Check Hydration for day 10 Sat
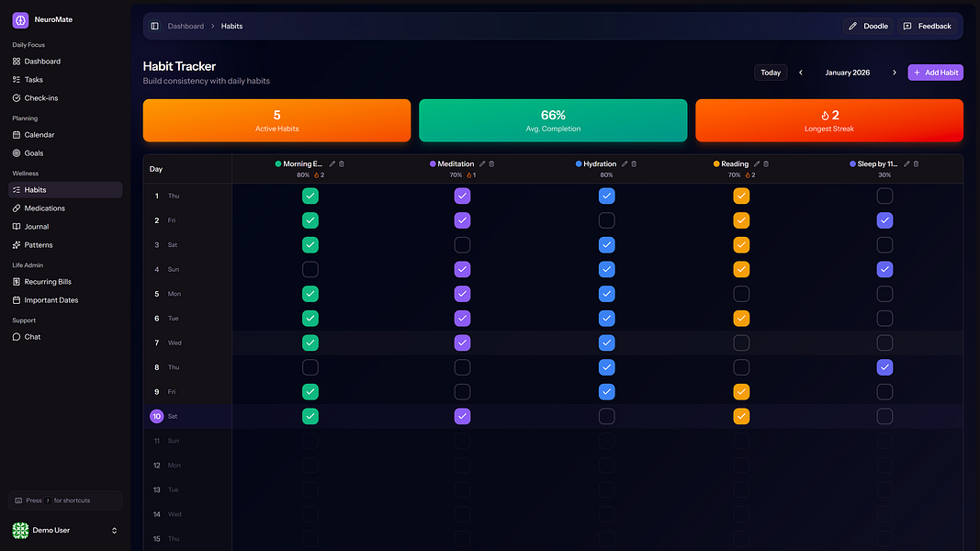This screenshot has width=980, height=551. pyautogui.click(x=606, y=416)
